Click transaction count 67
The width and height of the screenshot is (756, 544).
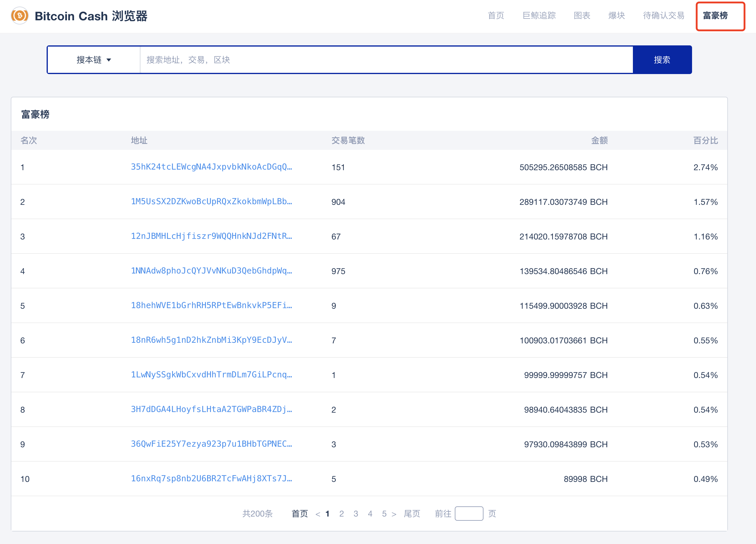[336, 236]
